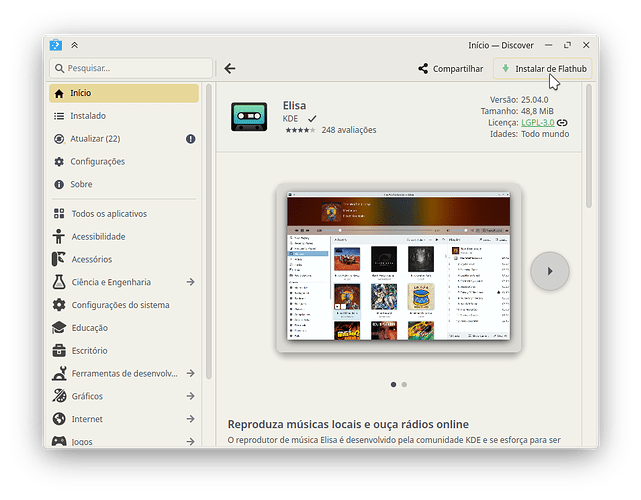Click the gear icon for Configurações do sistema

pyautogui.click(x=59, y=305)
